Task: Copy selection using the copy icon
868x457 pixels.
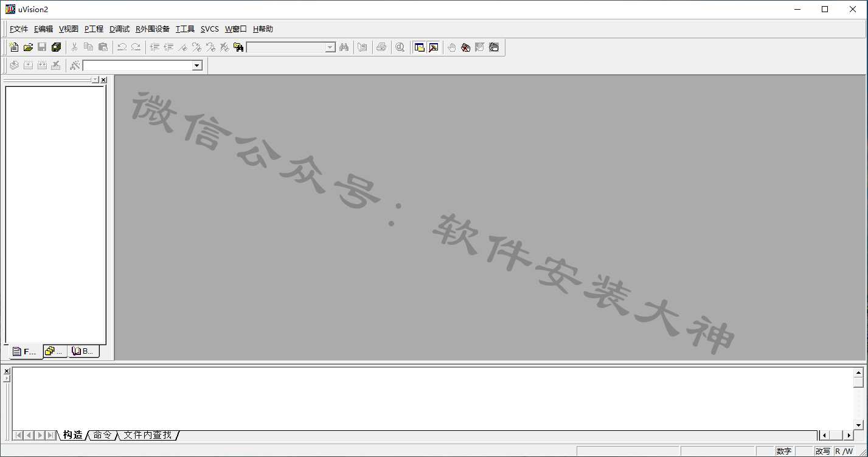Action: tap(88, 47)
